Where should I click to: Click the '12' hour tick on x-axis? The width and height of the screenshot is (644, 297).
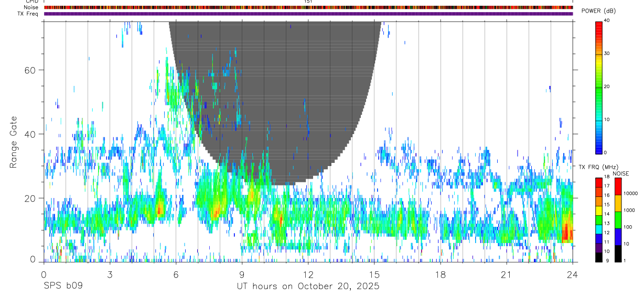(x=308, y=274)
